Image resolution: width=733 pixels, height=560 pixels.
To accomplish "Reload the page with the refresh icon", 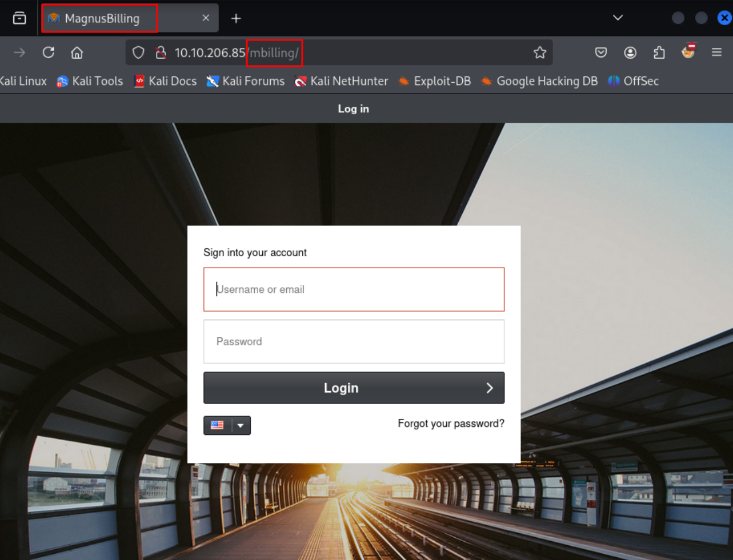I will (x=49, y=53).
